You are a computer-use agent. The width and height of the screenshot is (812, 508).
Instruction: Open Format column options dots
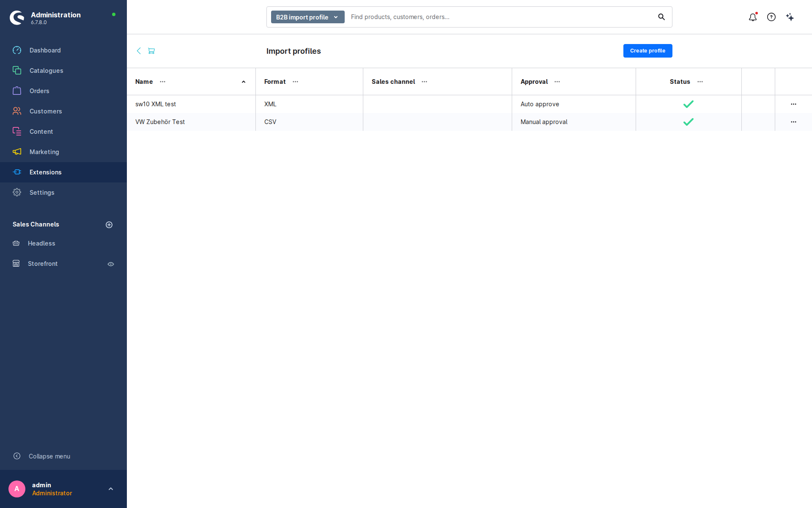296,82
